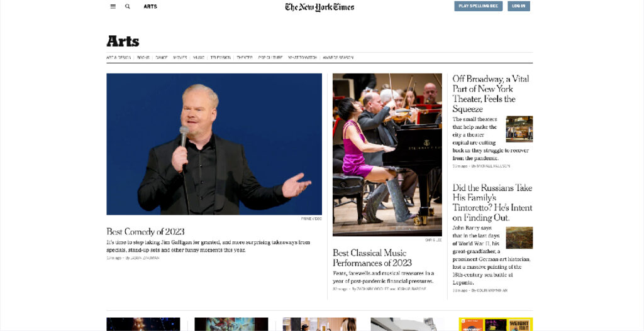Open the Off Broadway squeeze article
This screenshot has height=331, width=644.
[x=491, y=94]
